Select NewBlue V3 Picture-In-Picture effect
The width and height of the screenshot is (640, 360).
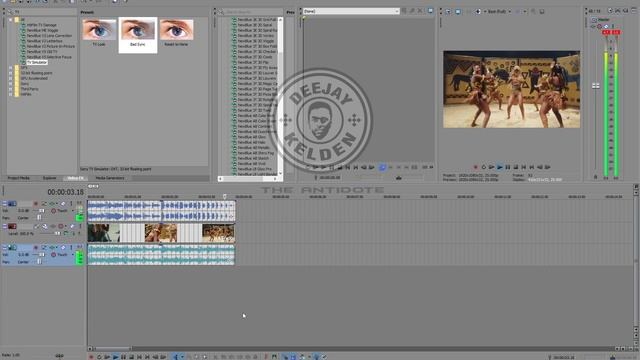click(51, 46)
